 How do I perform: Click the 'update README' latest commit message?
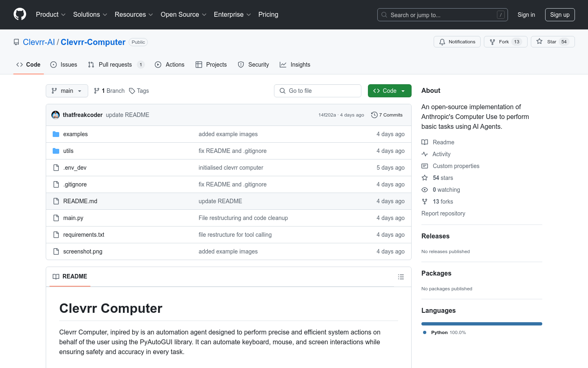pos(127,115)
